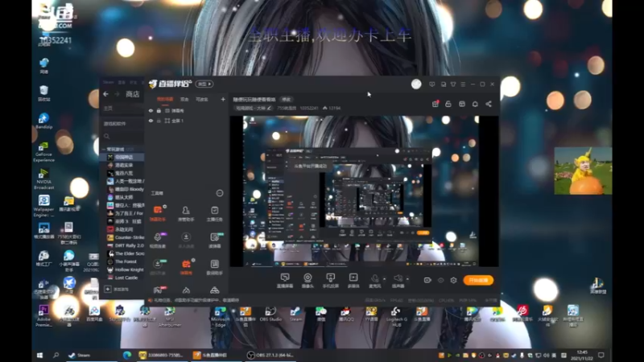Image resolution: width=644 pixels, height=362 pixels.
Task: Click the microphone icon
Action: [x=374, y=280]
